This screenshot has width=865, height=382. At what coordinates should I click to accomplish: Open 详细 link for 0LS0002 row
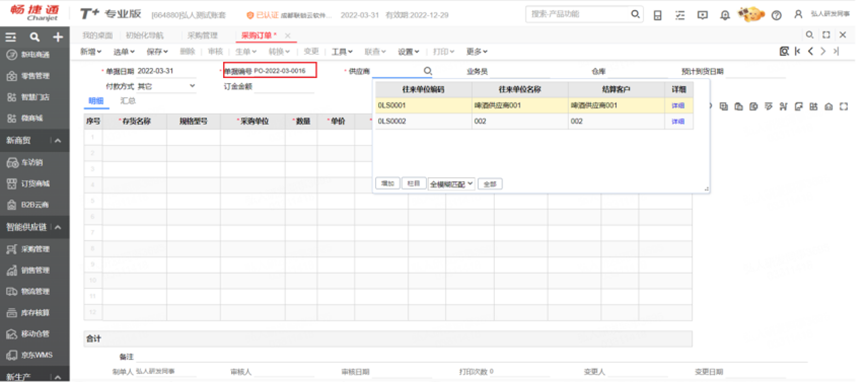pos(678,121)
